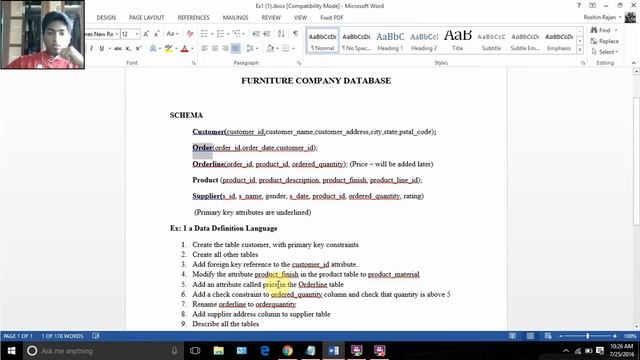
Task: Open bullets list dropdown
Action: point(212,34)
